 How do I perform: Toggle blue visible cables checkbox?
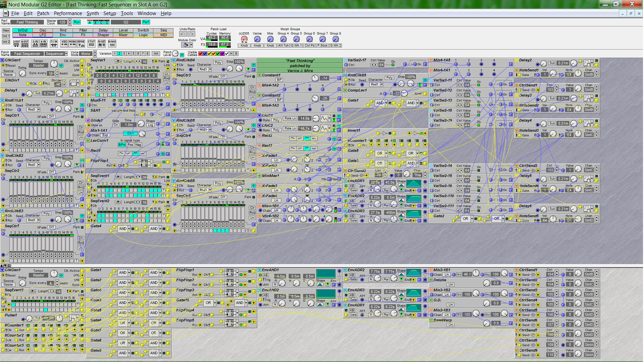[x=205, y=54]
